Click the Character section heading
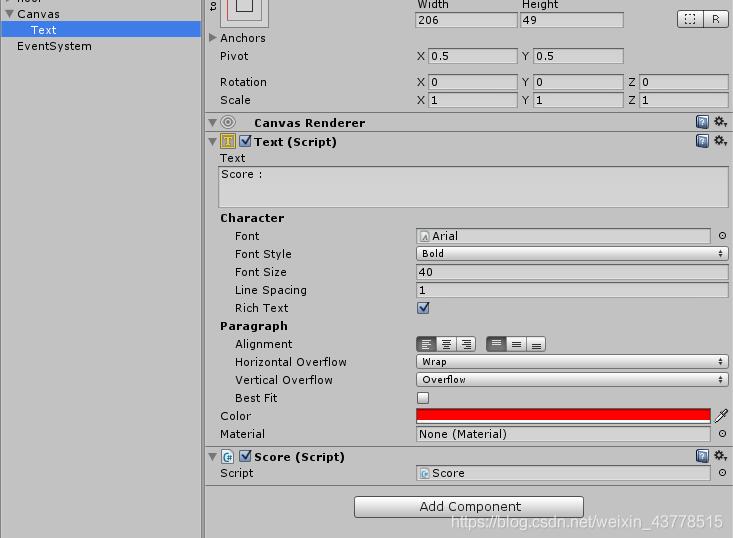Screen dimensions: 733x538 click(252, 218)
